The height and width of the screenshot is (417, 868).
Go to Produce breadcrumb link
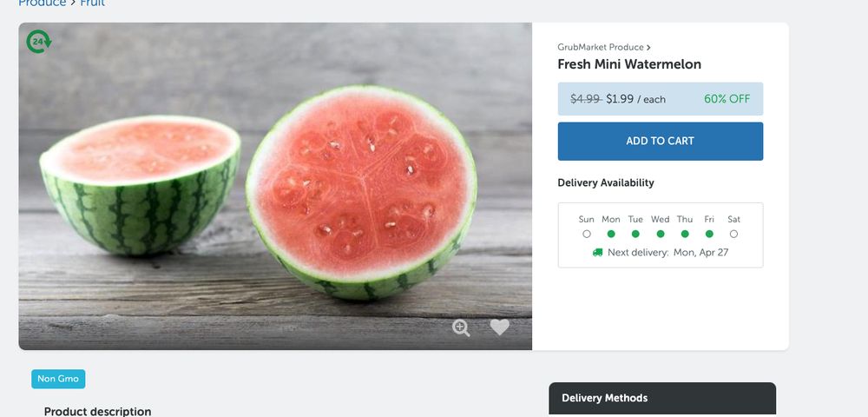(x=42, y=3)
